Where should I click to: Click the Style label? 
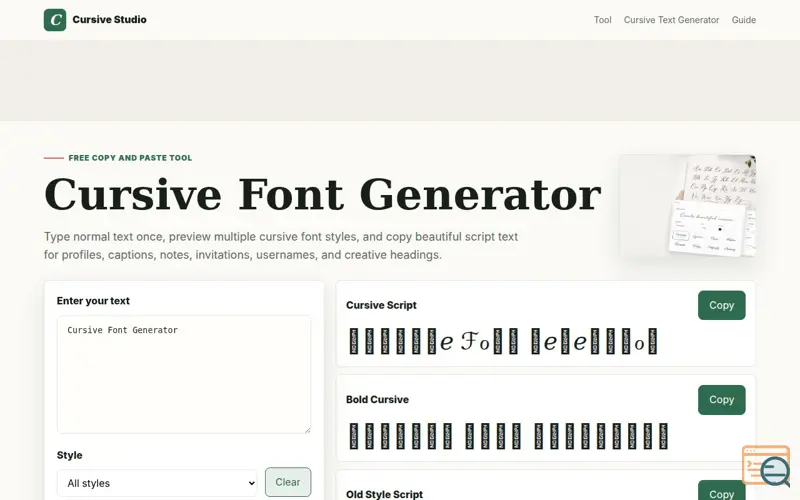point(69,455)
